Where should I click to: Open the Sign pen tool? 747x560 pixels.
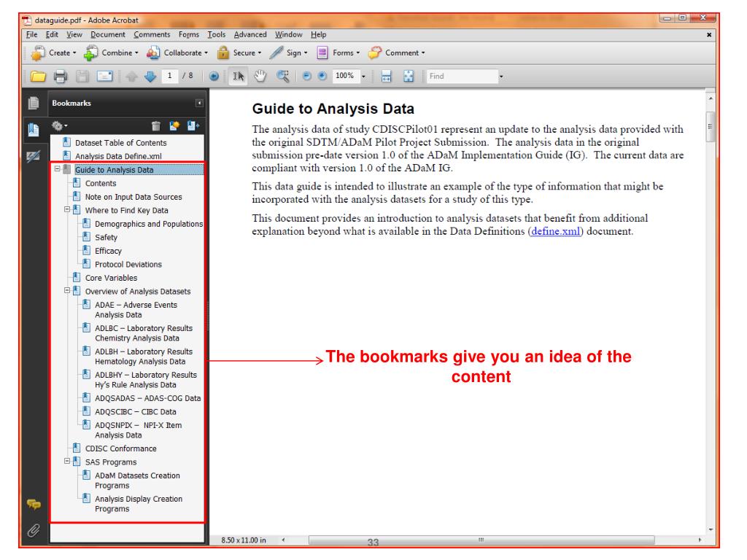pos(276,52)
